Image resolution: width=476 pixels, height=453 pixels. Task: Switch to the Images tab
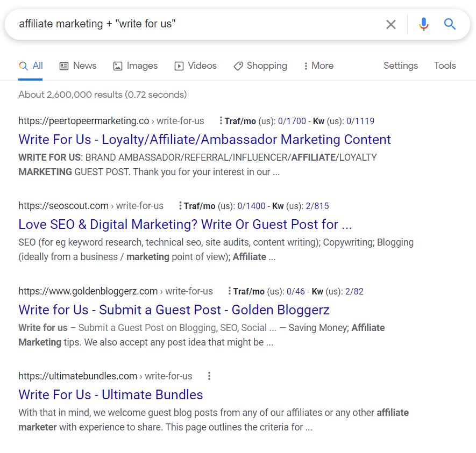tap(136, 66)
